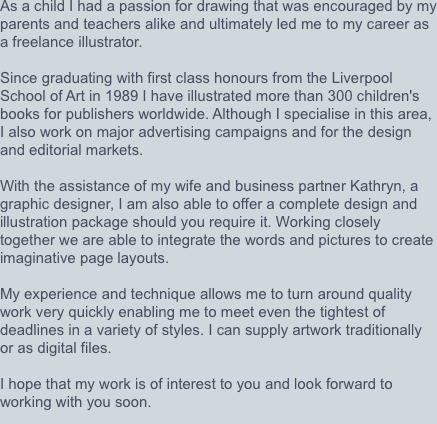437x424 pixels.
Task: Click the word "technique" in fourth paragraph
Action: click(163, 295)
